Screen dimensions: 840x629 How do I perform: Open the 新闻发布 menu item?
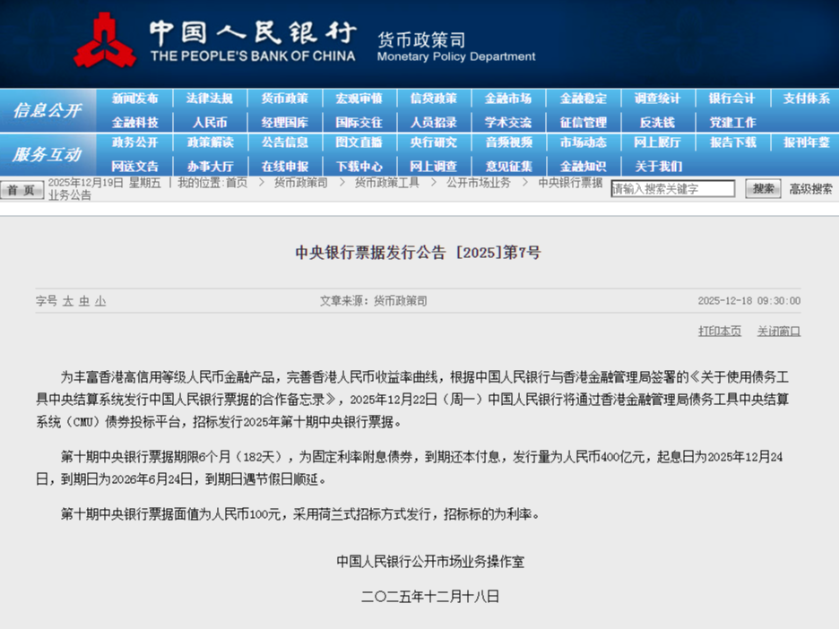click(134, 99)
